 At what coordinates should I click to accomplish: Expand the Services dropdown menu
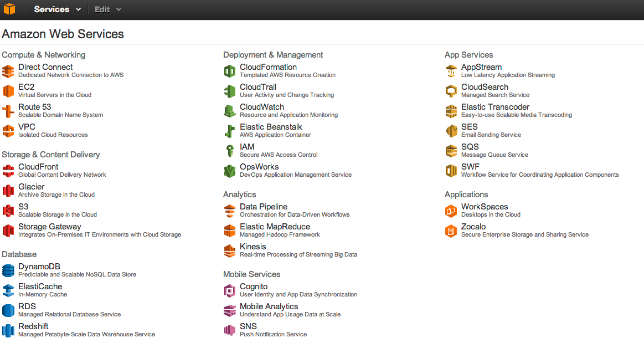click(x=57, y=9)
